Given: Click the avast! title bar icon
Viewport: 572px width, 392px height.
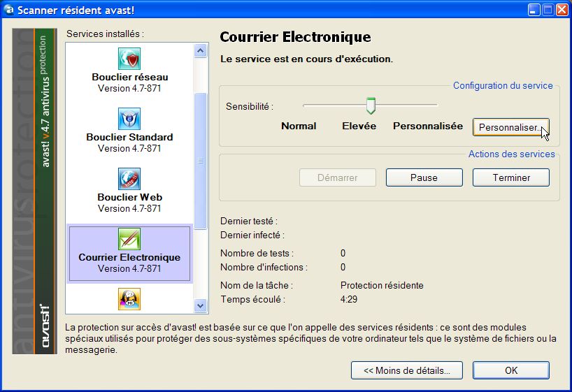Looking at the screenshot, I should coord(10,10).
